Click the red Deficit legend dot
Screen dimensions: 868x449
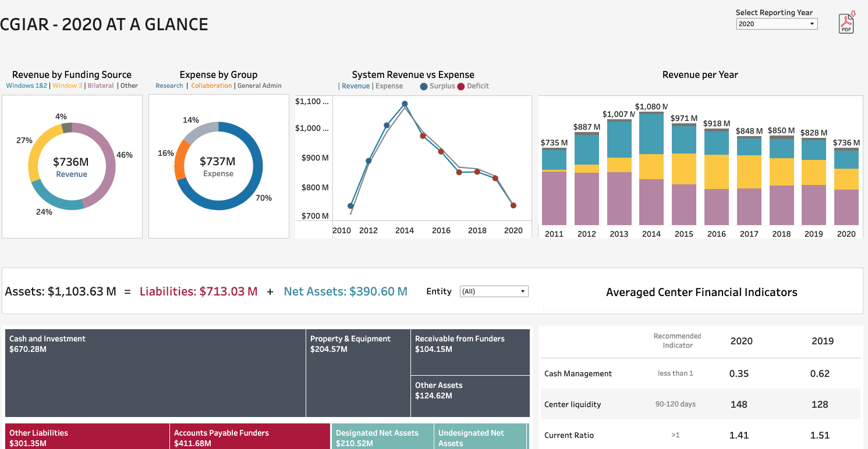point(461,86)
